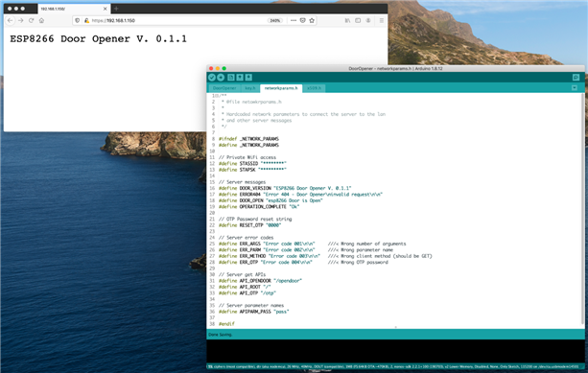Open the Firefox account icon
This screenshot has width=588, height=373.
pos(368,21)
